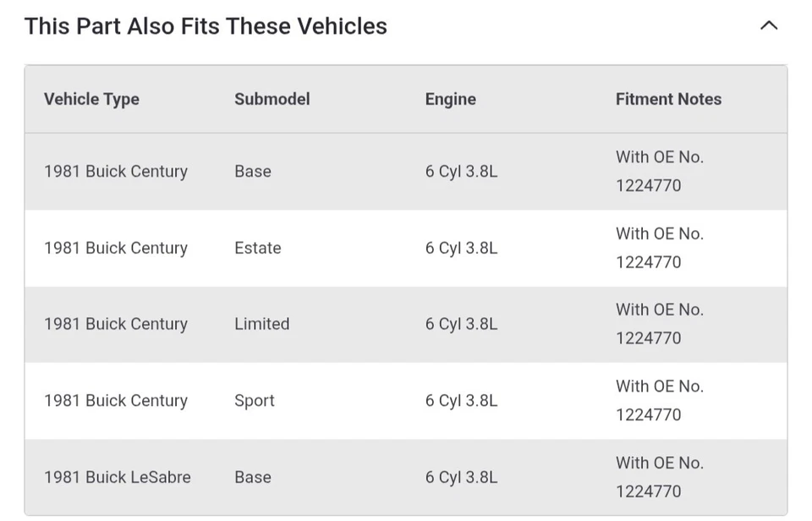Click the 'This Part Also Fits These Vehicles' heading
The image size is (812, 521).
(x=206, y=26)
